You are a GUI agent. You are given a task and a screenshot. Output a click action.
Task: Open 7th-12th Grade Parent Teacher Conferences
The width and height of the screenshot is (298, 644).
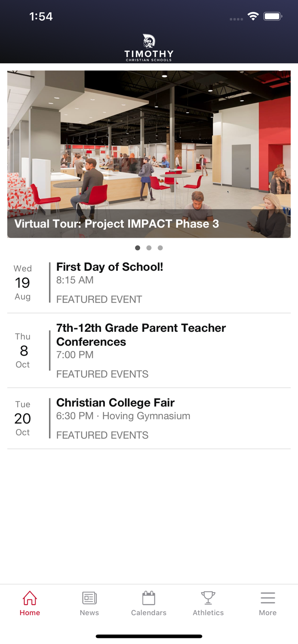click(x=149, y=350)
